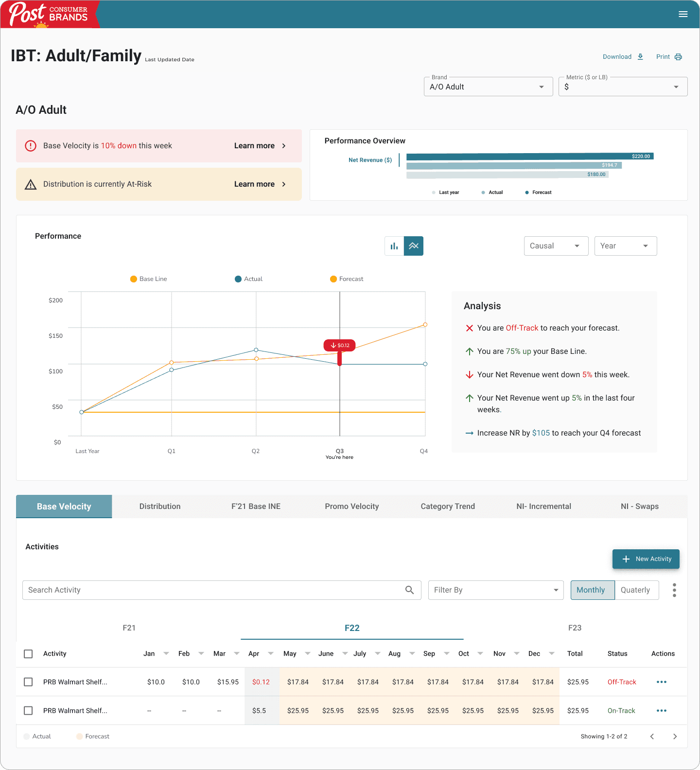Expand the June column filter

coord(345,654)
